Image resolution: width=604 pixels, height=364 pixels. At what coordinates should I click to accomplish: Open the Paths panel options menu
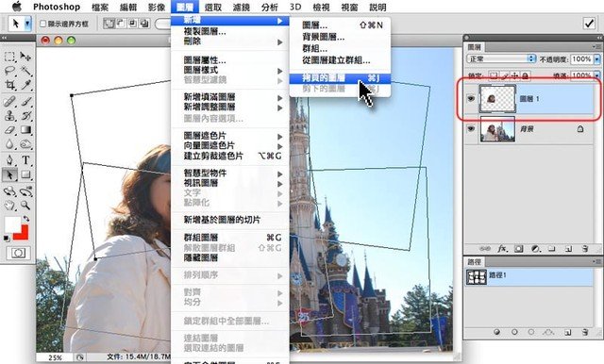pyautogui.click(x=597, y=261)
